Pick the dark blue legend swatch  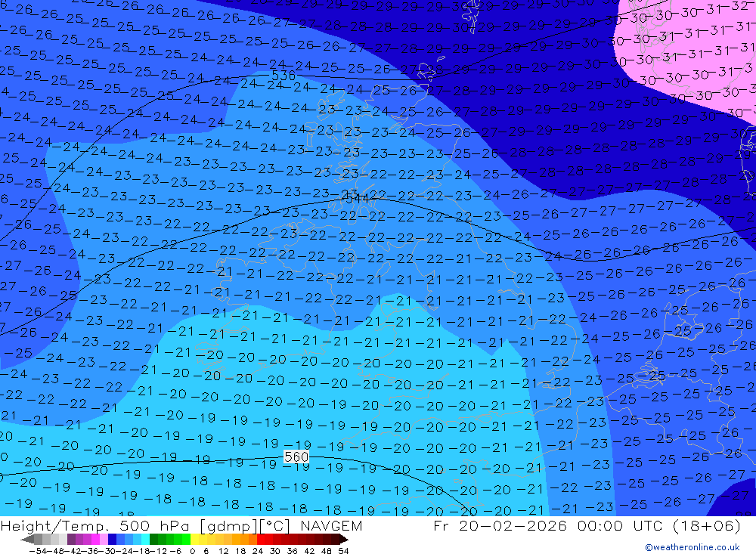(112, 539)
